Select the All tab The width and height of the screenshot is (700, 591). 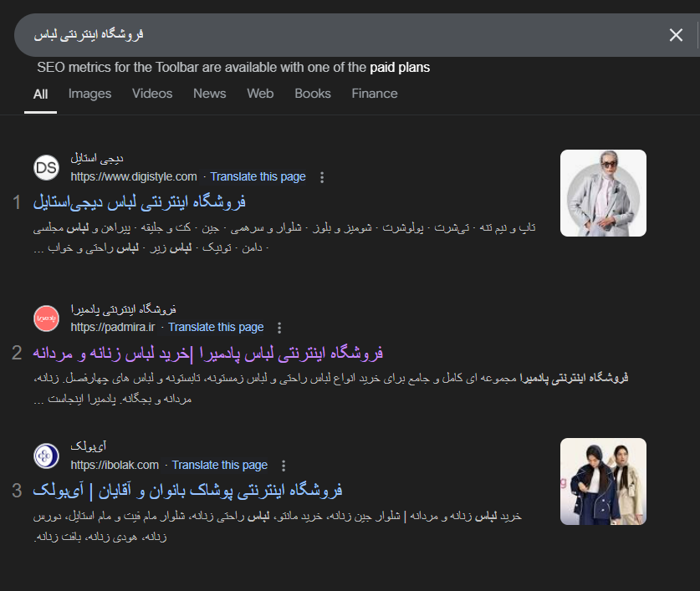(x=41, y=94)
